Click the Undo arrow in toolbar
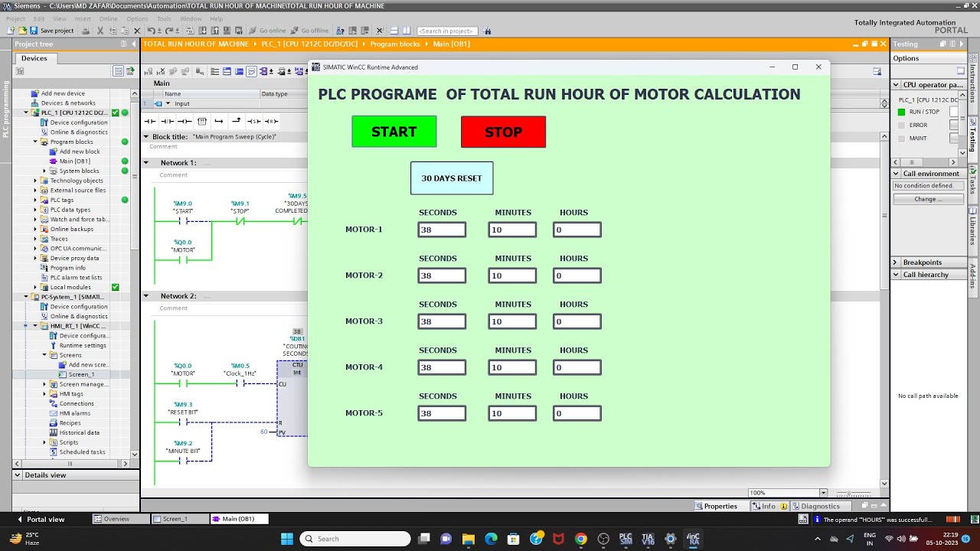The width and height of the screenshot is (980, 551). click(151, 31)
